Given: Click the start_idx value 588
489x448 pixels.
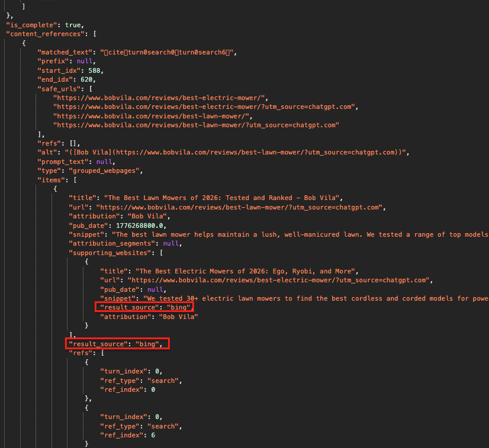Looking at the screenshot, I should coord(94,71).
